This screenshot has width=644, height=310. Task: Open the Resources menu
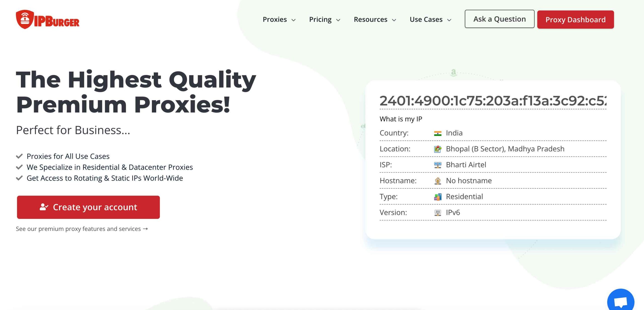tap(375, 19)
